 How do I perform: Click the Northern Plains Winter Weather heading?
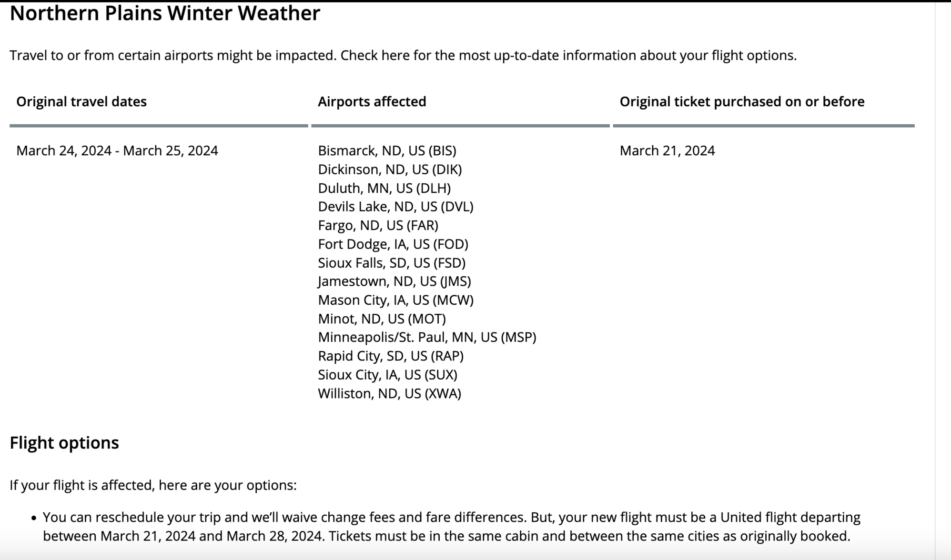pos(165,13)
